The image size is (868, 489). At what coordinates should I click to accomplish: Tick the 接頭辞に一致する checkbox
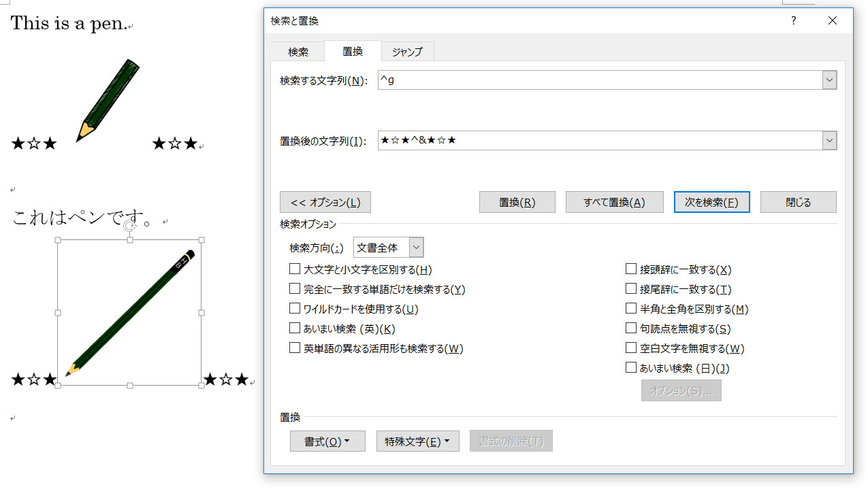630,269
